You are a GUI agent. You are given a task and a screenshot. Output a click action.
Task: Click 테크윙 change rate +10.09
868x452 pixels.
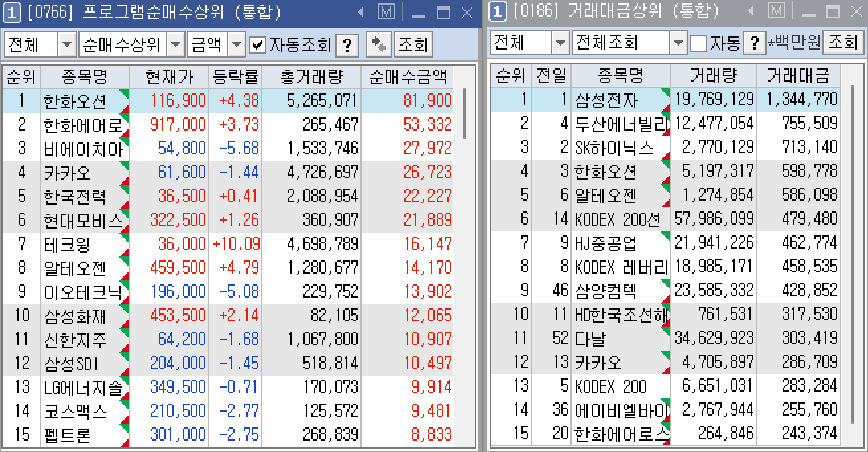point(237,244)
